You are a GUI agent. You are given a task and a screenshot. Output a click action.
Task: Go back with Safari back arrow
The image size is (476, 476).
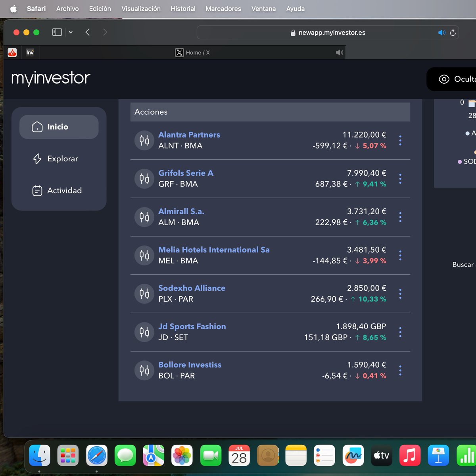pyautogui.click(x=88, y=32)
